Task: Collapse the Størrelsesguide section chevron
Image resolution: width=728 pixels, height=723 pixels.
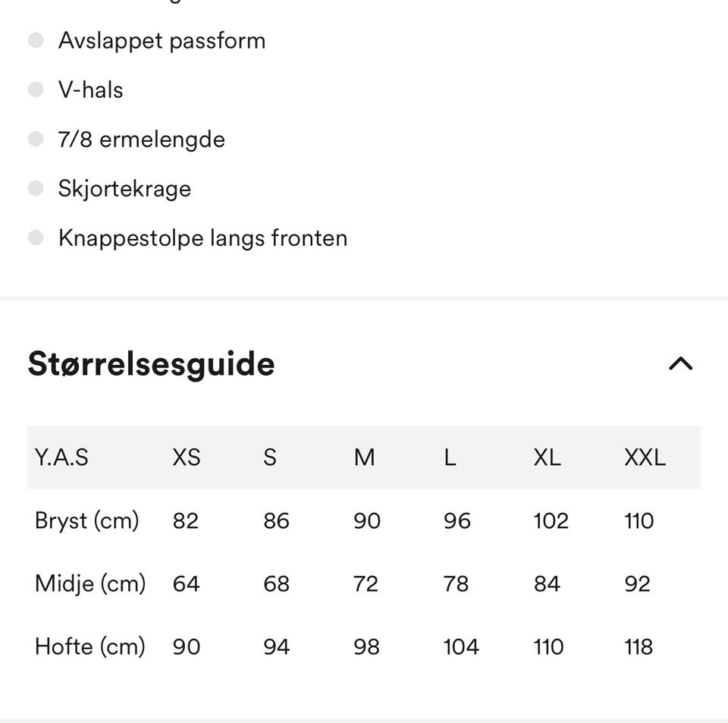Action: [x=680, y=363]
